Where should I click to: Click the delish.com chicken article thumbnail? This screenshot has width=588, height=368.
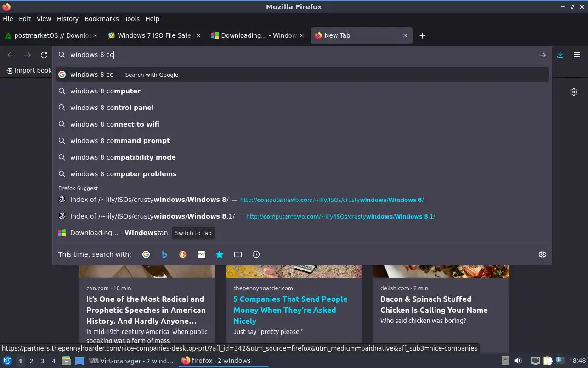tap(441, 271)
